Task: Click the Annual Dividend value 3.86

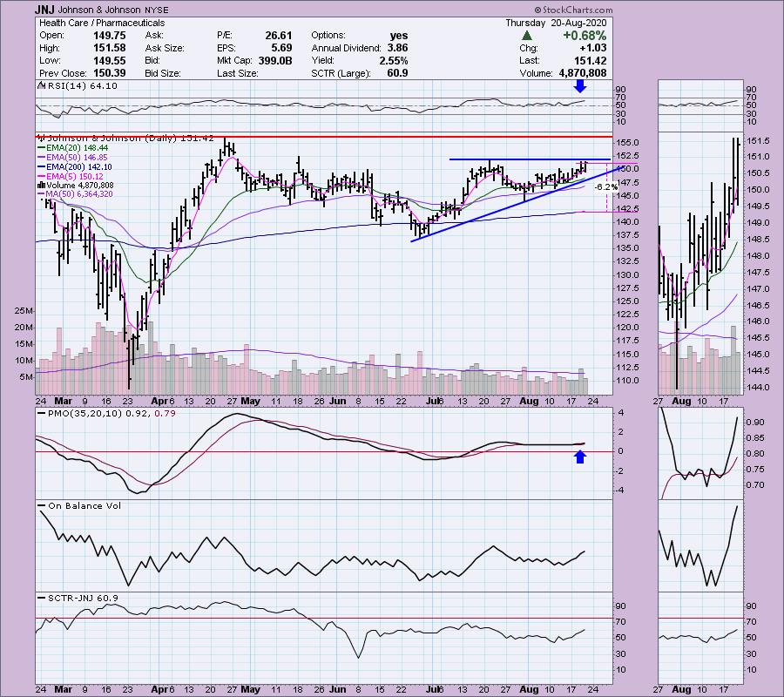Action: click(397, 48)
